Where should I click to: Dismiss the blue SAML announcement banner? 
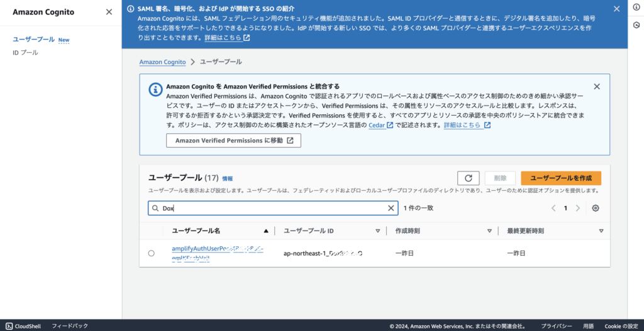(x=616, y=9)
